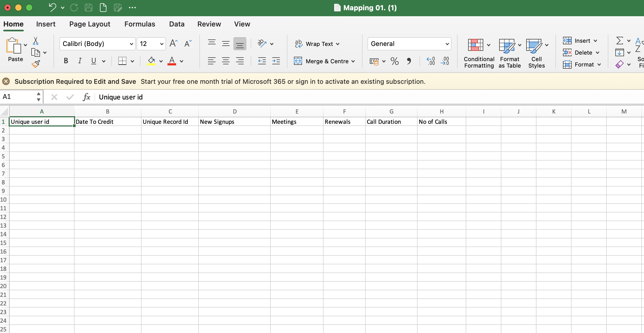Switch to the Page Layout tab
The height and width of the screenshot is (333, 644).
pyautogui.click(x=90, y=24)
